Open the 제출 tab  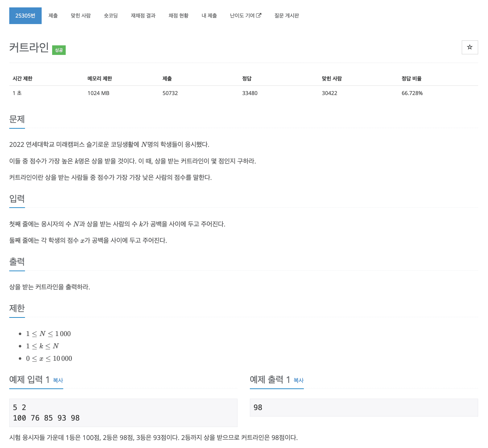click(53, 16)
